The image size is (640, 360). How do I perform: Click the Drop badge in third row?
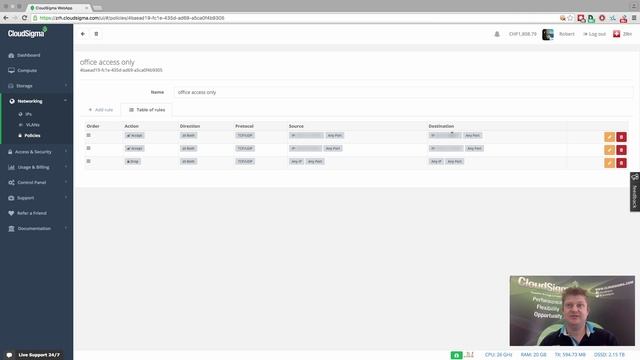133,162
